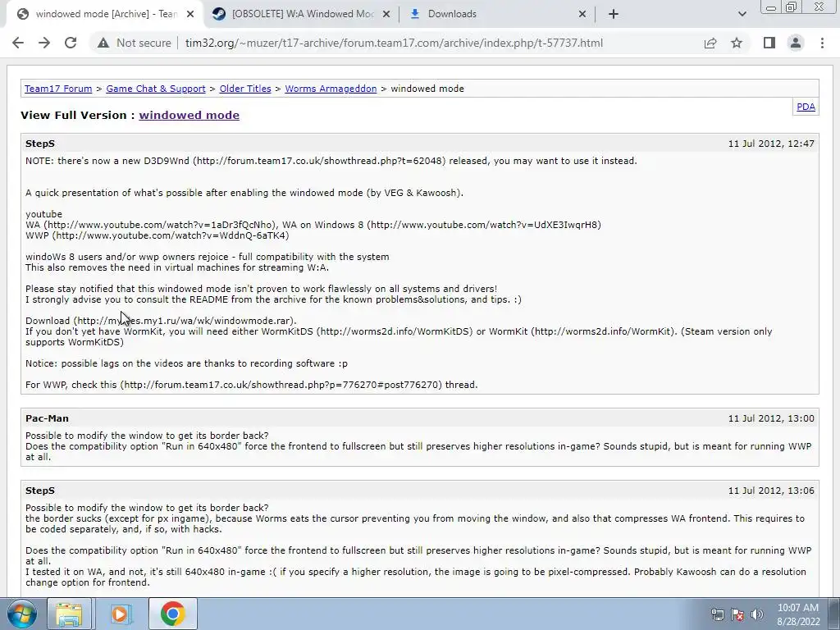Reload the current page
Viewport: 840px width, 630px height.
[71, 43]
